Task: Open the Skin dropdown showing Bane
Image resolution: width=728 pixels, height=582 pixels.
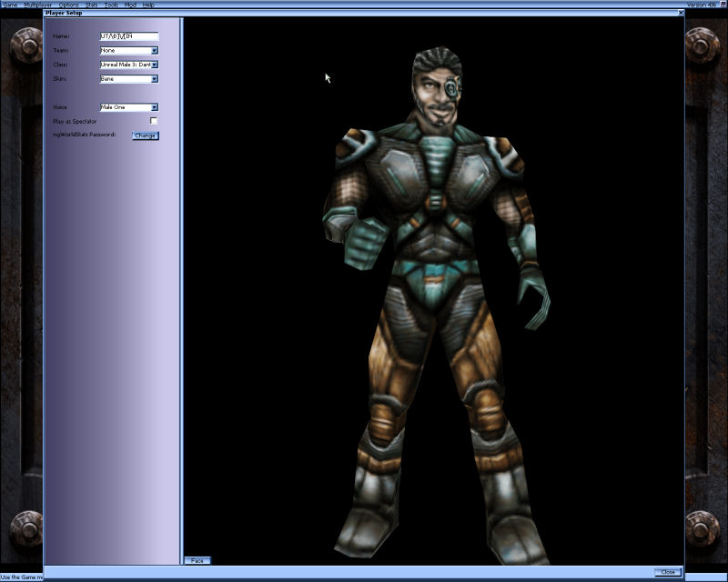Action: pos(155,79)
